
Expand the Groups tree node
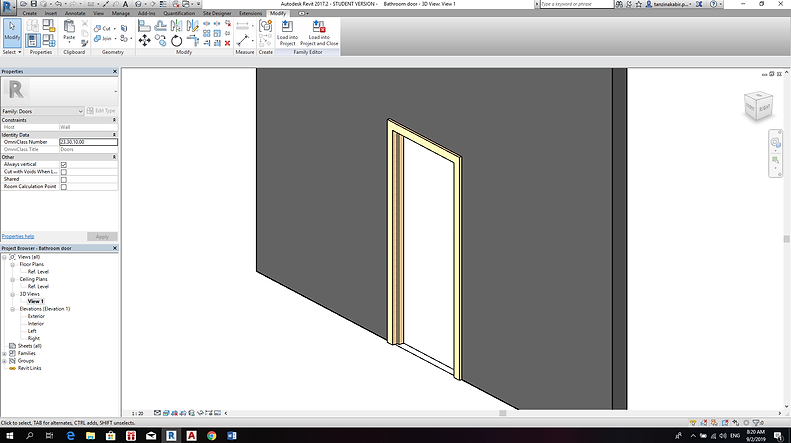pos(5,361)
